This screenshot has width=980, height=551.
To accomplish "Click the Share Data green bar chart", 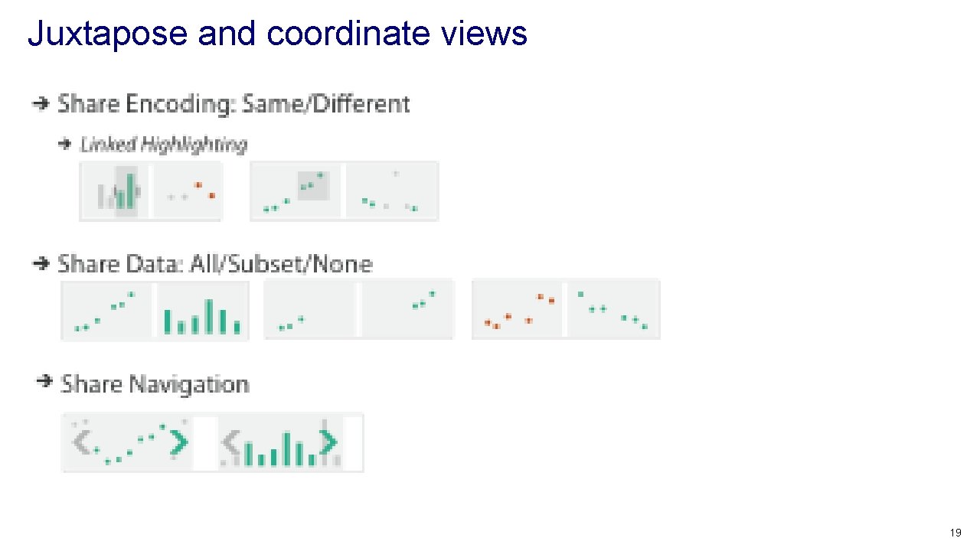I will coord(201,310).
